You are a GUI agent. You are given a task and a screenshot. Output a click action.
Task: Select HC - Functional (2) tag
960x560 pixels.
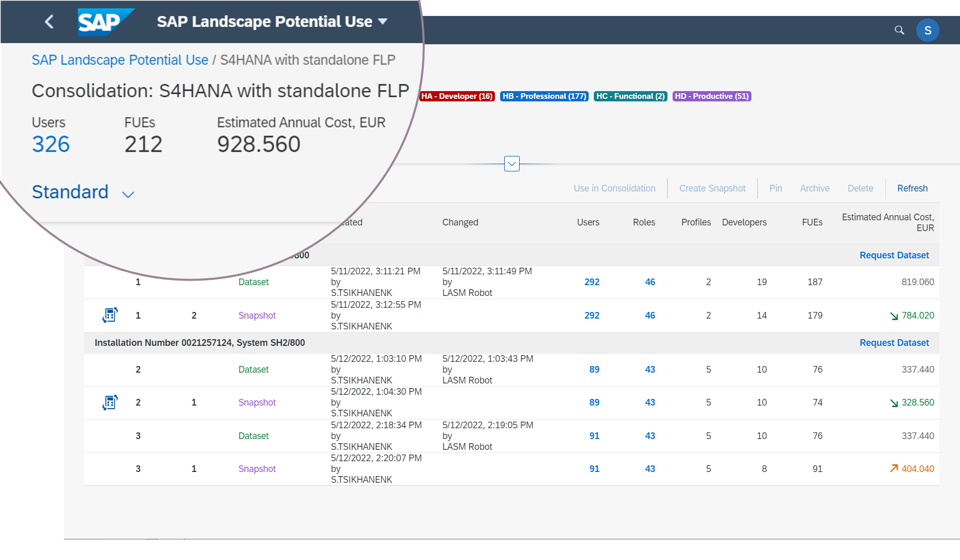630,96
